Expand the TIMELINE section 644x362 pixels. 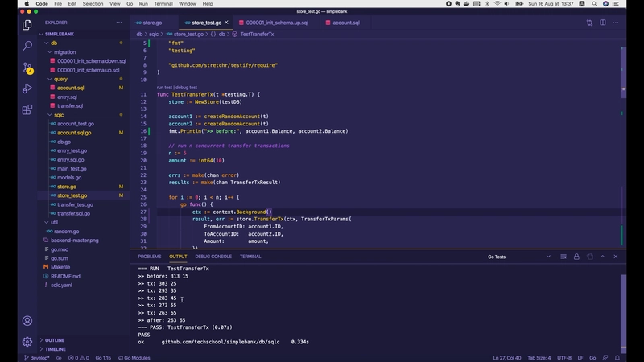[x=56, y=349]
